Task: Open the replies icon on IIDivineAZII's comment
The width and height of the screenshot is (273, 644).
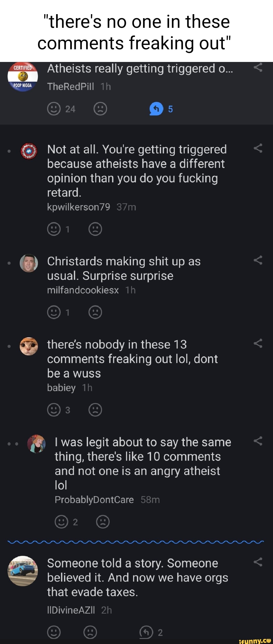Action: pos(146,632)
